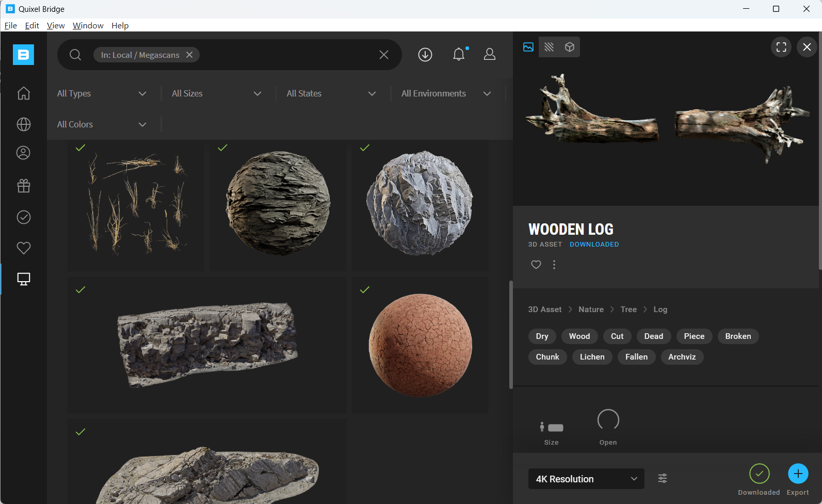Close the Wooden Log details panel
This screenshot has height=504, width=822.
[x=807, y=47]
